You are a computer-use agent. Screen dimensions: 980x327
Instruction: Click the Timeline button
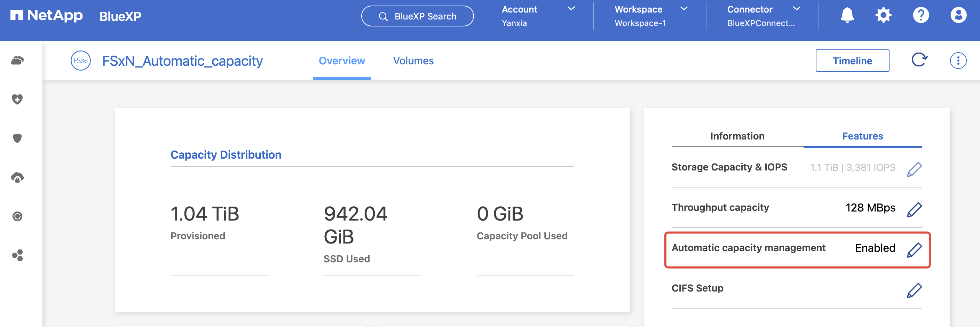point(852,61)
